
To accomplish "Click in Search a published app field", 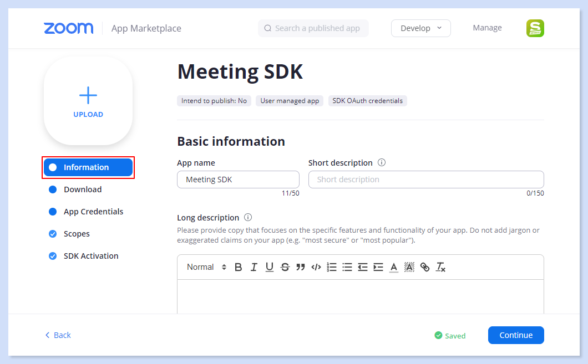I will pyautogui.click(x=313, y=28).
